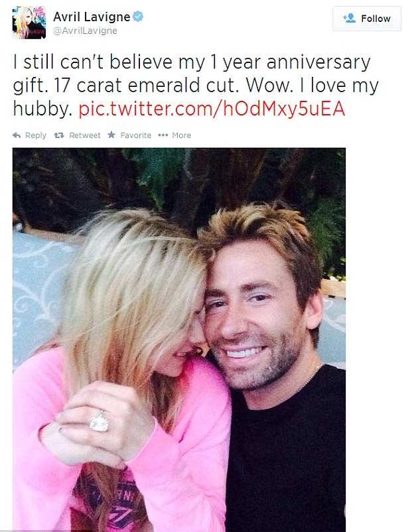Open the profile avatar thumbnail

tap(29, 23)
